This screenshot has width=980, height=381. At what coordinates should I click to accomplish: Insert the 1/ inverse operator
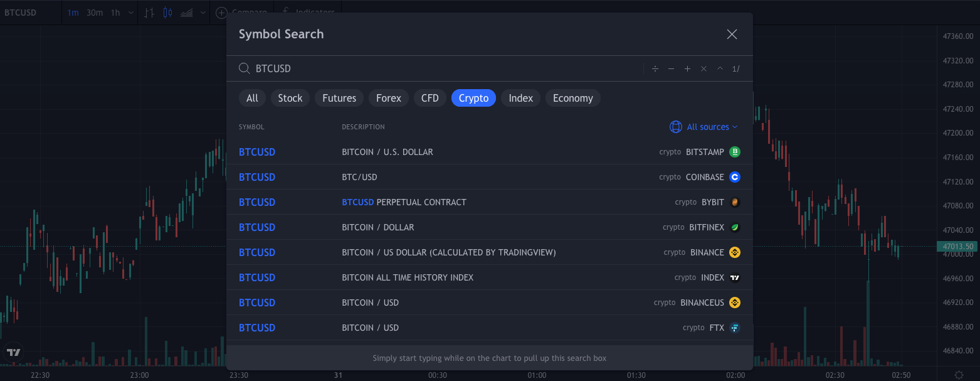(x=736, y=69)
